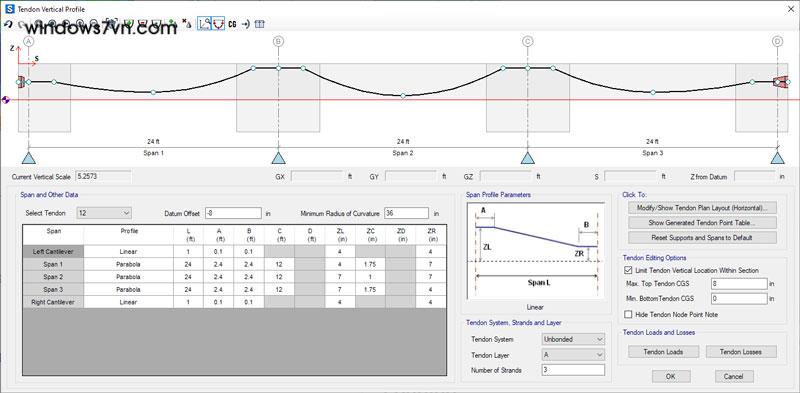Click the Span 1 Parabola profile cell

pyautogui.click(x=129, y=264)
